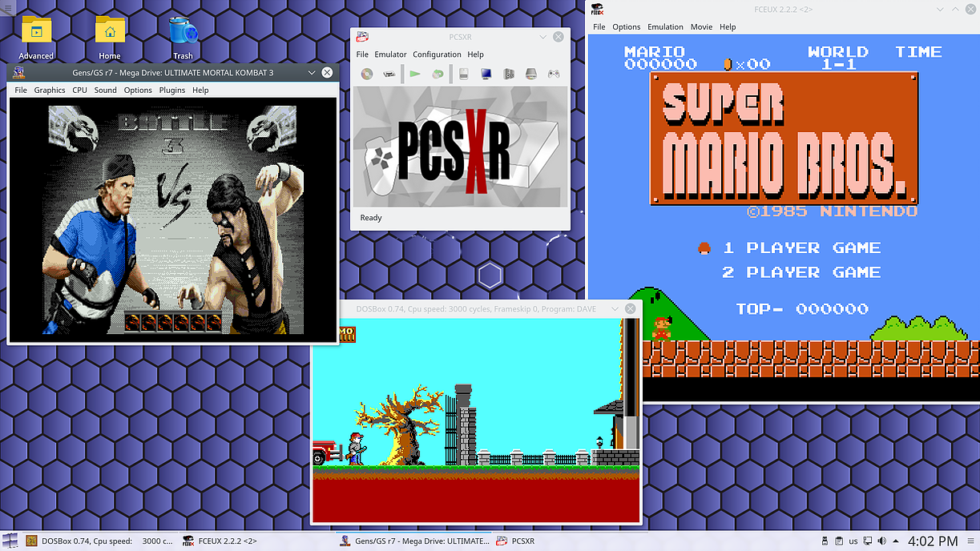The height and width of the screenshot is (551, 980).
Task: Open CD-ROM drive settings icon in PCSXR
Action: 531,74
